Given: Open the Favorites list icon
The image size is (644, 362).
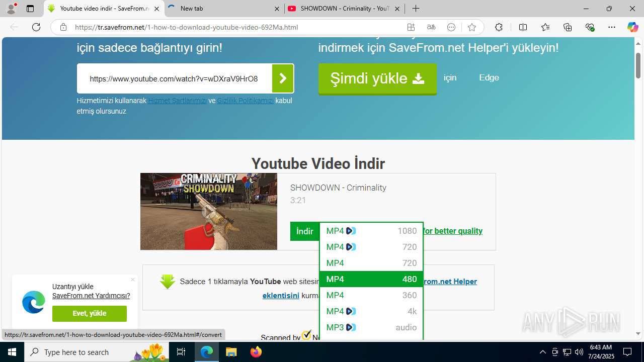Looking at the screenshot, I should [545, 27].
